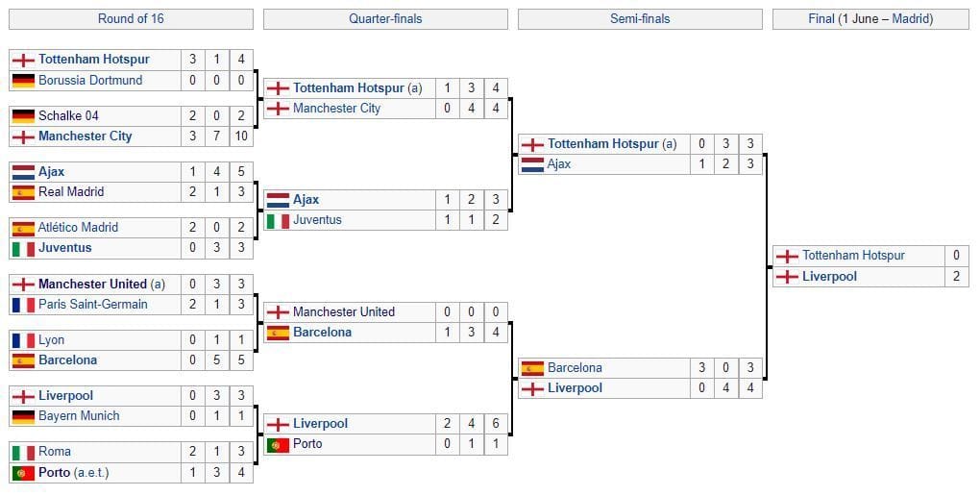Click the Portuguese flag next to Porto in quarter-finals
The image size is (980, 496).
pos(278,444)
